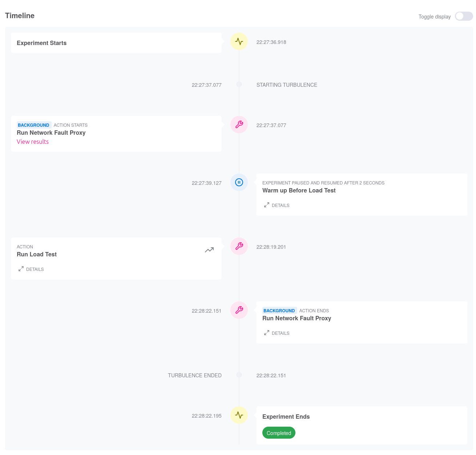Click the Experiment Starts pulse icon
This screenshot has width=476, height=455.
click(x=239, y=41)
